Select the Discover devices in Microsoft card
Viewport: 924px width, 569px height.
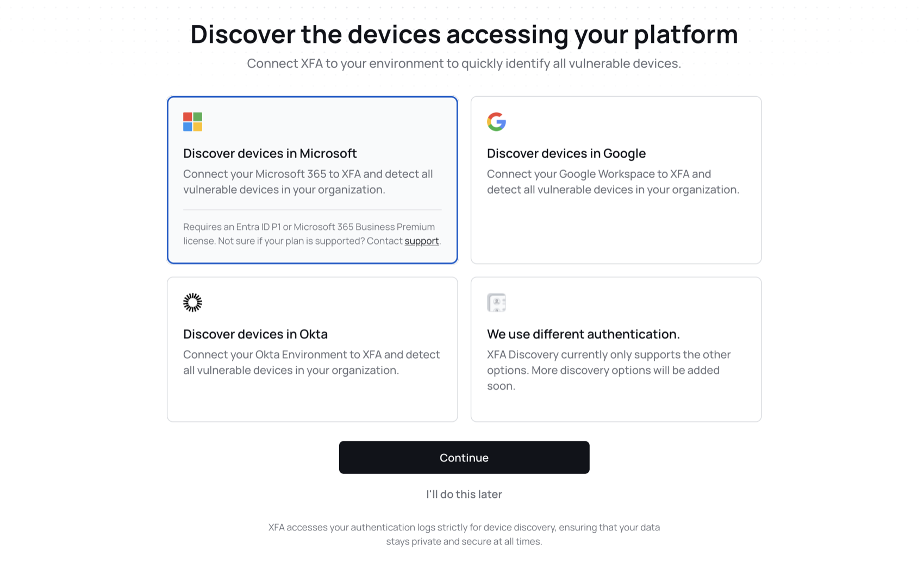[x=312, y=180]
